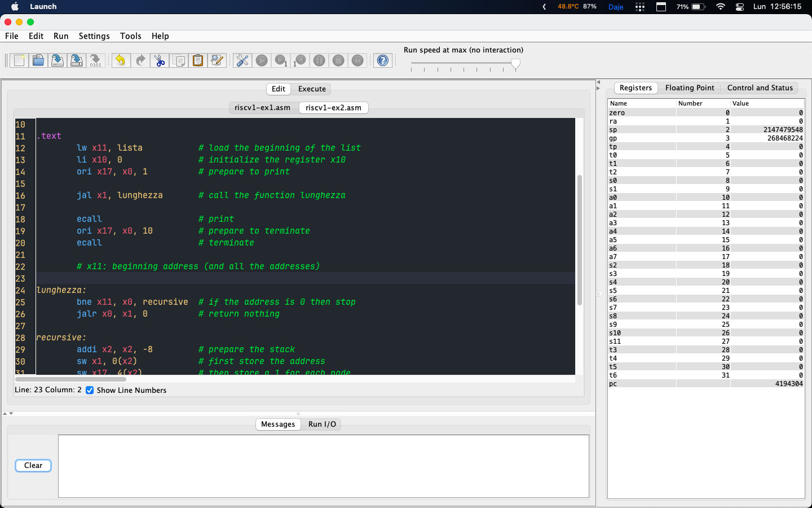Select the Edit tab

(x=279, y=89)
